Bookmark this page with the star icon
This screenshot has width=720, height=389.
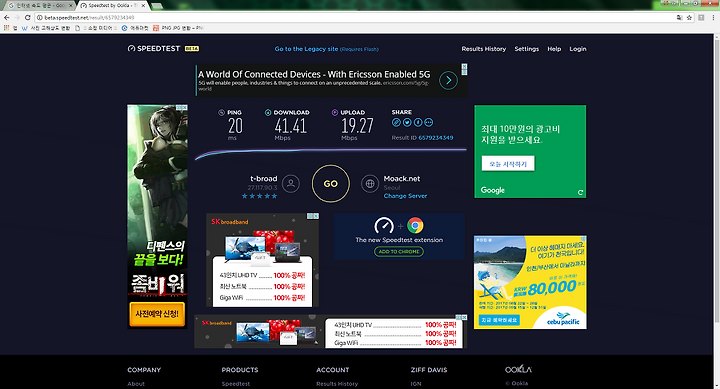pyautogui.click(x=689, y=17)
